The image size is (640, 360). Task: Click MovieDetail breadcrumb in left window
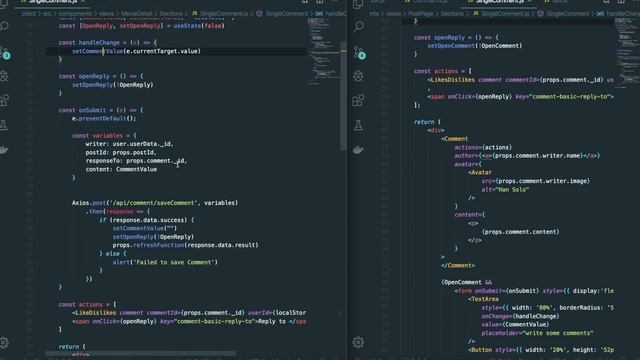[x=137, y=13]
